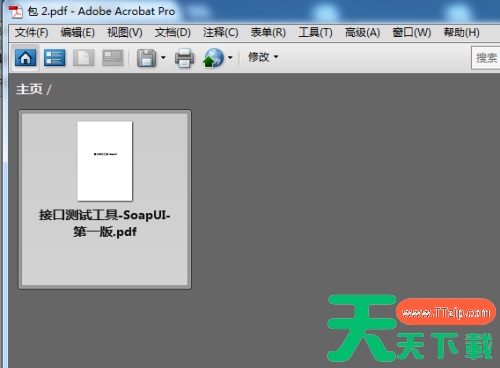Show the welcome page layout icon
Viewport: 500px width, 368px height.
click(113, 58)
